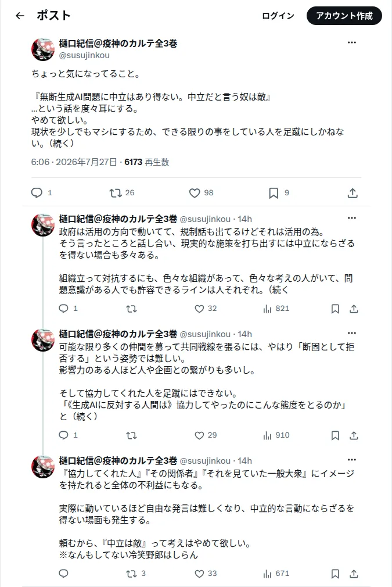Open the 14h timestamp of the second reply
This screenshot has height=587, width=392.
click(245, 334)
